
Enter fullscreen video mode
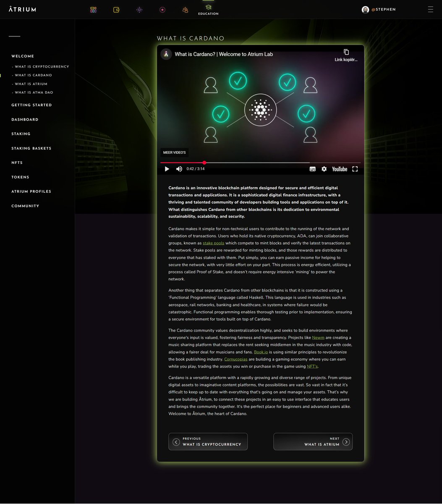coord(355,169)
